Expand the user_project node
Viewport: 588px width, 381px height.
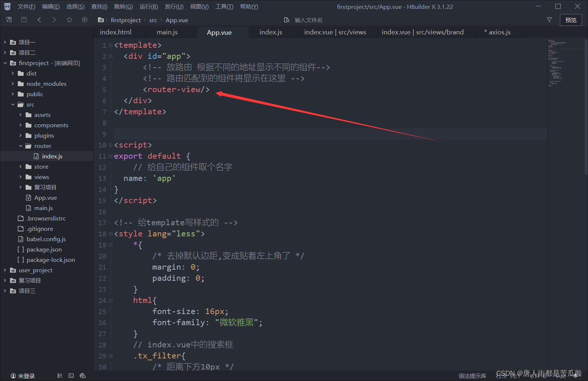pyautogui.click(x=5, y=270)
